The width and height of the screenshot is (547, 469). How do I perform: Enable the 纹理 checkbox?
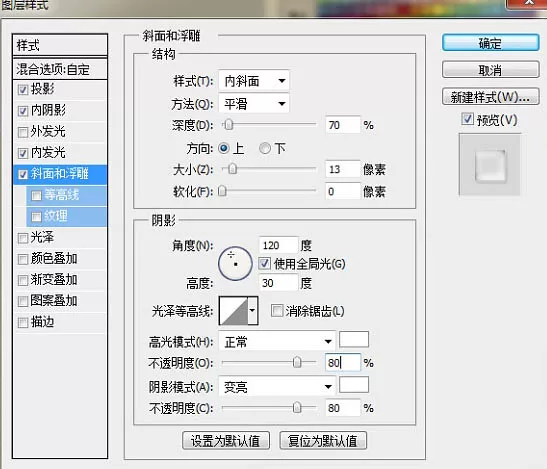(36, 217)
